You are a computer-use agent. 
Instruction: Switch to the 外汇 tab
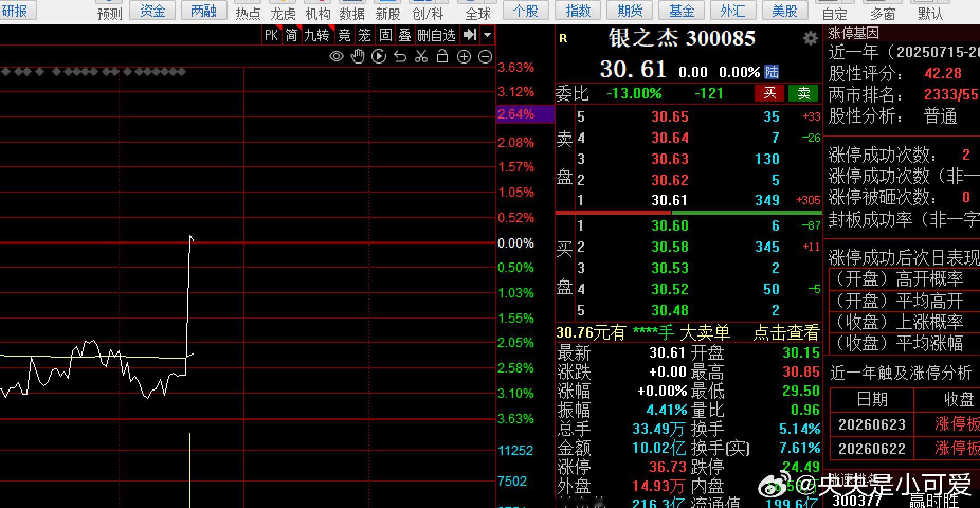pos(733,10)
